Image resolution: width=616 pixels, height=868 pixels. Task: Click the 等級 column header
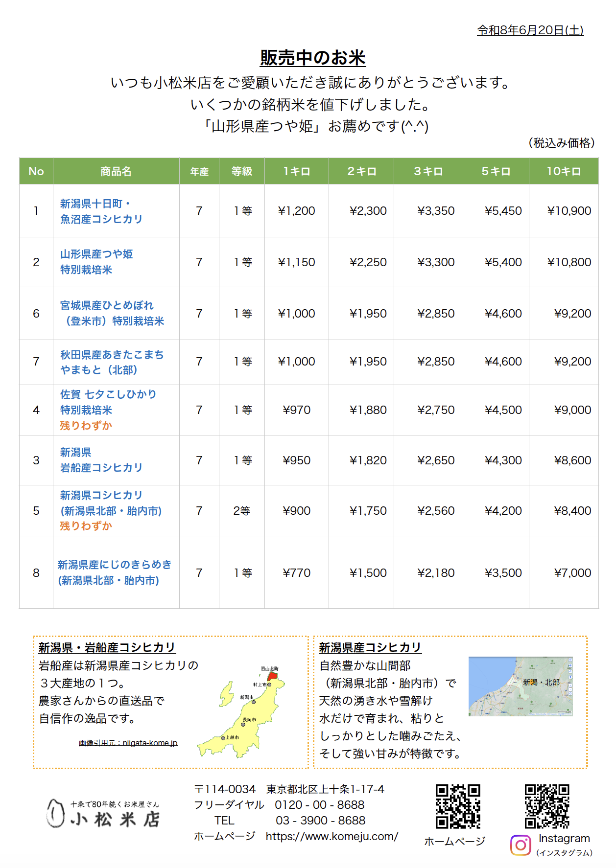coord(242,171)
